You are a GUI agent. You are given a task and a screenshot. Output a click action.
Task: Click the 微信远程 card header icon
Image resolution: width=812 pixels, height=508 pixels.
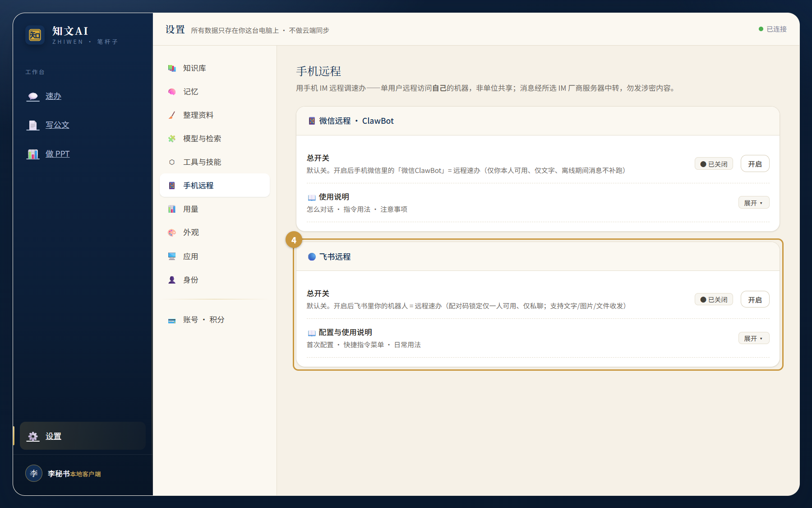pyautogui.click(x=312, y=121)
